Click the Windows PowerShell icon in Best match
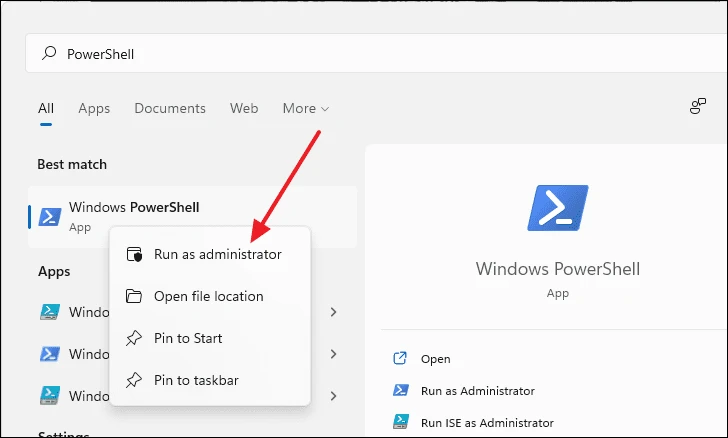This screenshot has height=438, width=728. 50,216
